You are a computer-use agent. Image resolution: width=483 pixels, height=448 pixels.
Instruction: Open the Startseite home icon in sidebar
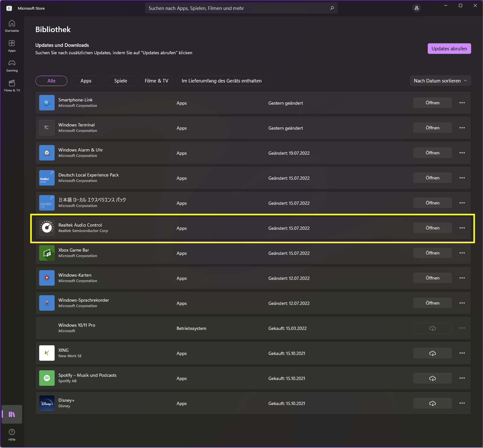(x=12, y=26)
